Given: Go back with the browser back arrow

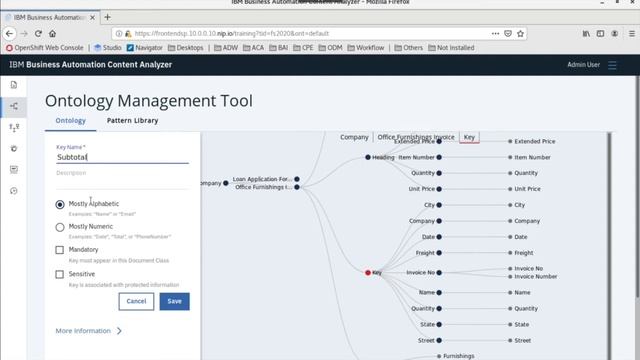Looking at the screenshot, I should click(9, 33).
